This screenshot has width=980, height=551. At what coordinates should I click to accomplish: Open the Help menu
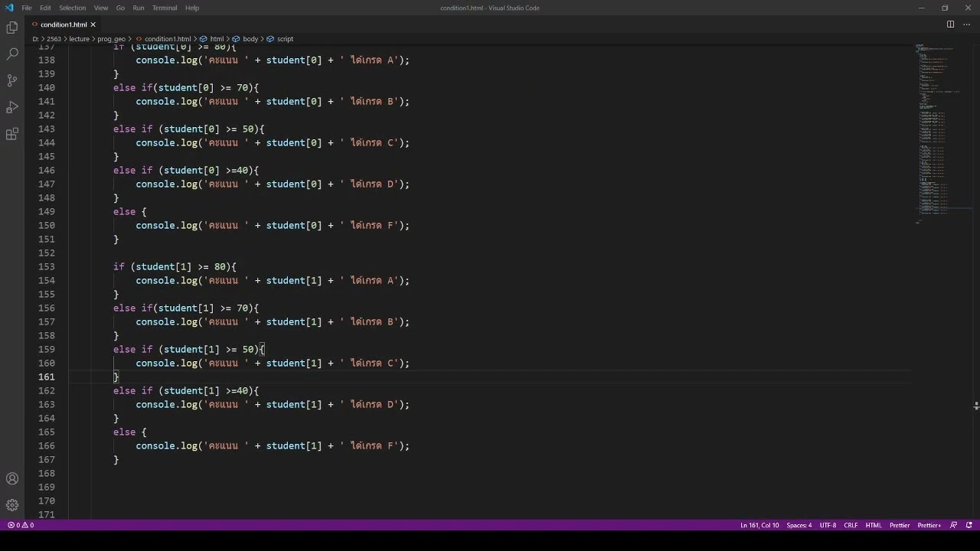[192, 8]
